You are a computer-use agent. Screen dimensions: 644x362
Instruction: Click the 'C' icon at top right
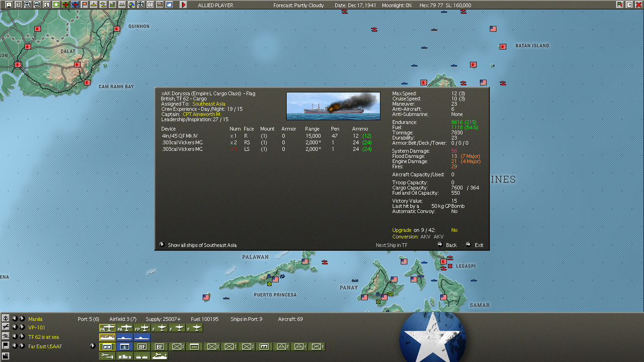tap(629, 5)
